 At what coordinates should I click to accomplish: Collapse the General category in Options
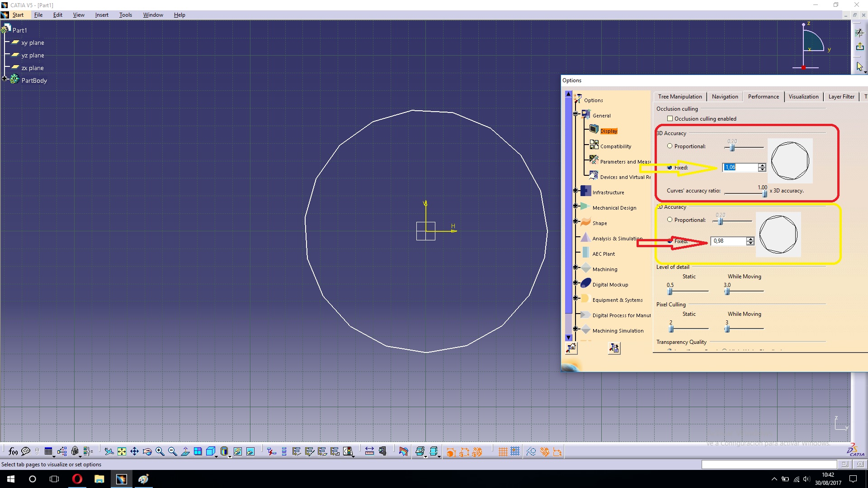click(576, 114)
